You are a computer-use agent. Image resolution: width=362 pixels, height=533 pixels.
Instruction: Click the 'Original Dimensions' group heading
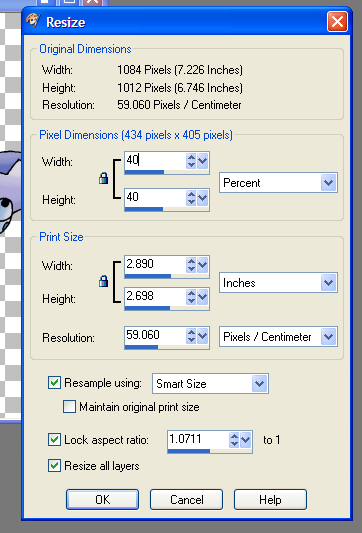85,49
